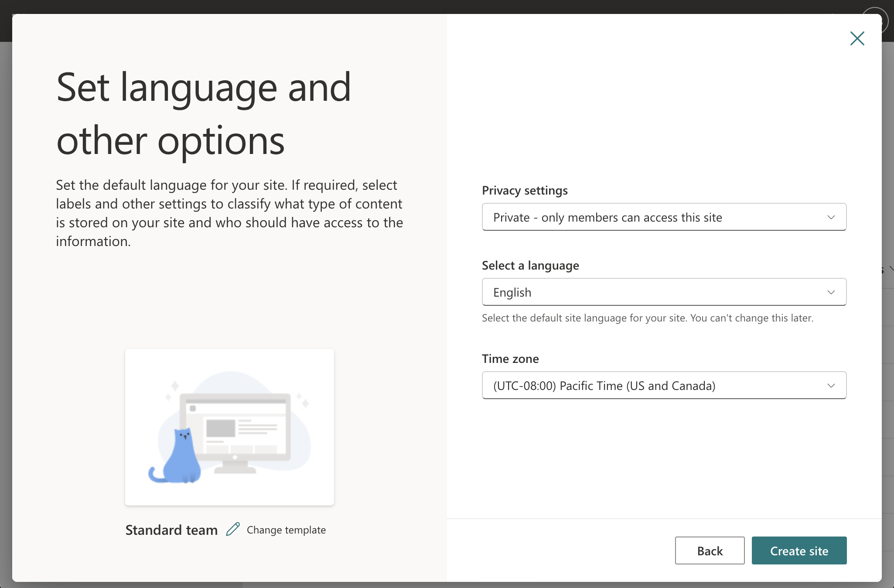894x588 pixels.
Task: Click the Privacy settings chevron arrow
Action: 831,217
